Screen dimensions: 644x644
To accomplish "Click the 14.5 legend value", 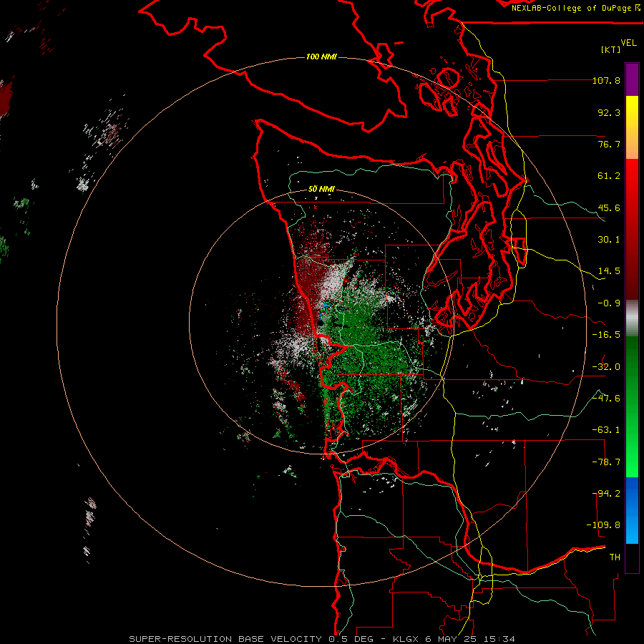I will click(x=609, y=271).
